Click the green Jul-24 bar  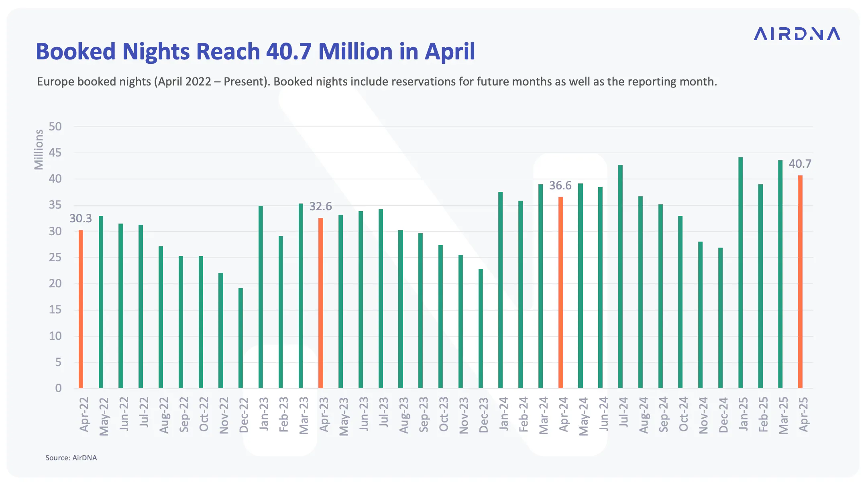(620, 277)
